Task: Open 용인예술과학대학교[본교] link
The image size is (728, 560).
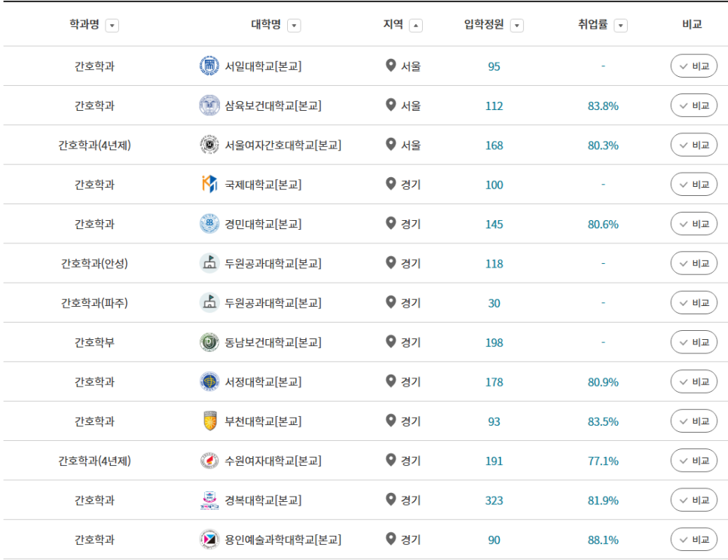Action: (x=283, y=540)
